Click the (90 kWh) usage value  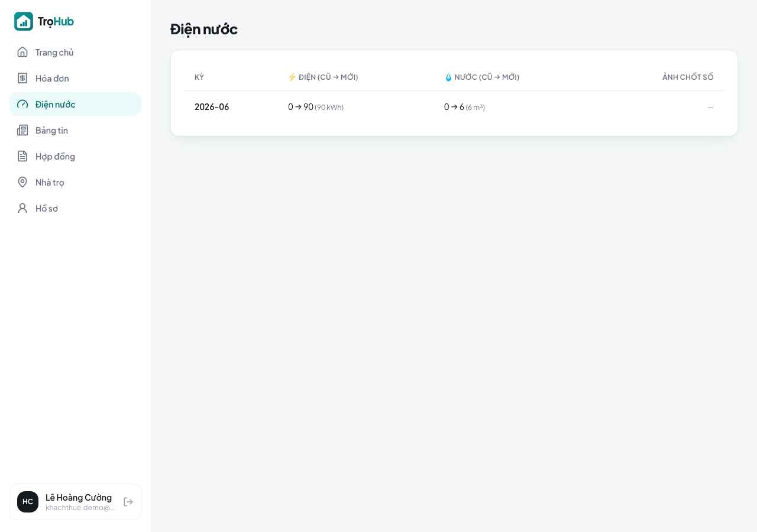tap(329, 108)
